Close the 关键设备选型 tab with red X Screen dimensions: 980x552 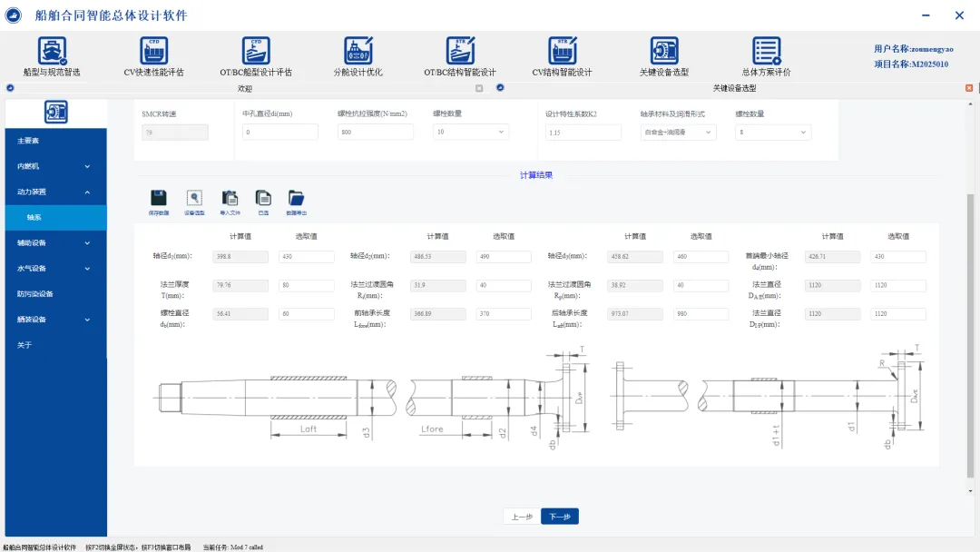point(969,88)
